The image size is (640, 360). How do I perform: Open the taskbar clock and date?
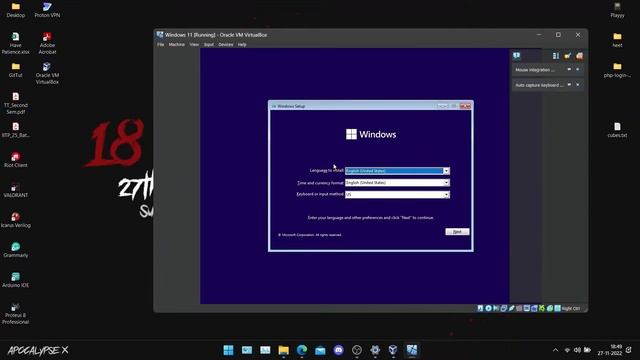pos(610,350)
